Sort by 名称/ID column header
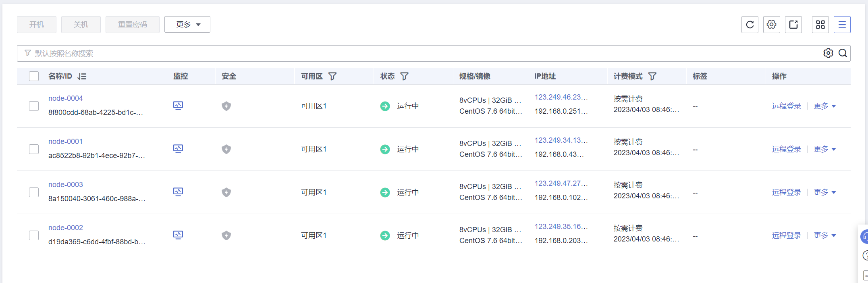Viewport: 868px width, 283px height. (82, 76)
